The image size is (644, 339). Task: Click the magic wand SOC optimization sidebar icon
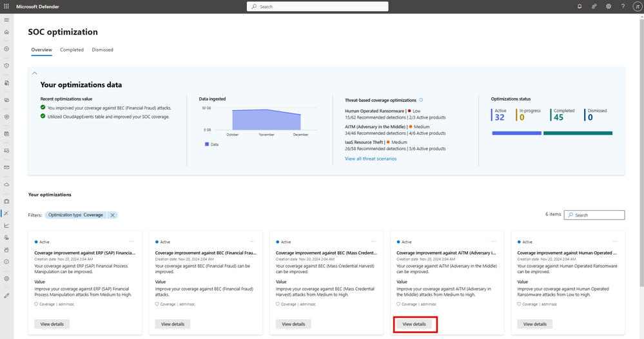pyautogui.click(x=6, y=213)
